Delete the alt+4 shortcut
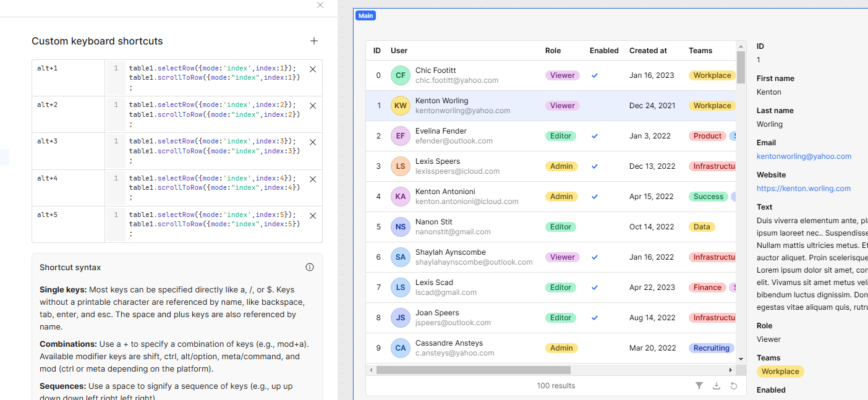This screenshot has height=400, width=868. [x=313, y=179]
